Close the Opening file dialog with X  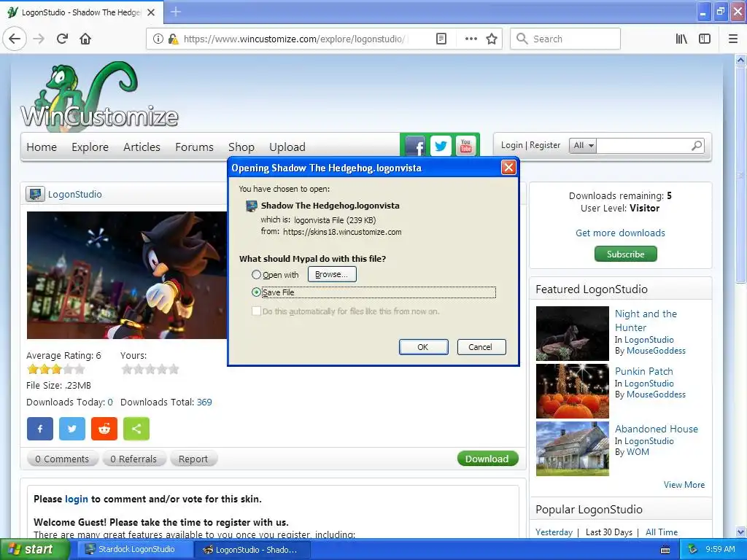[x=508, y=168]
